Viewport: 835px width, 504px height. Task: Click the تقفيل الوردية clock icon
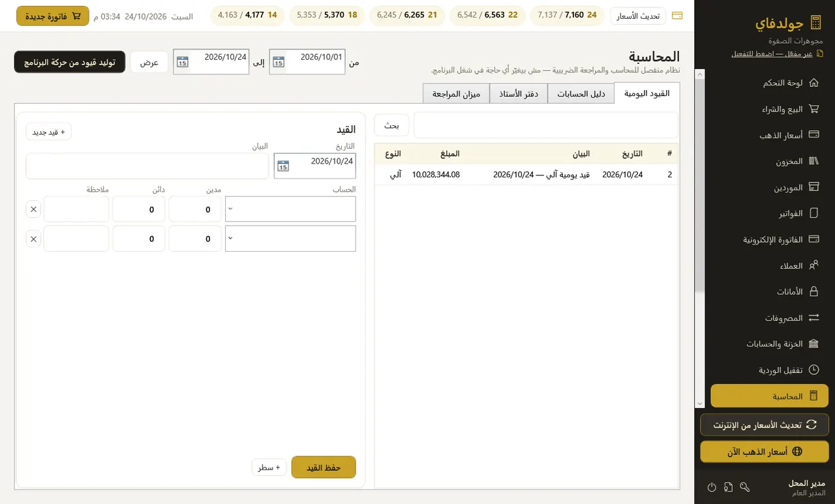point(813,370)
